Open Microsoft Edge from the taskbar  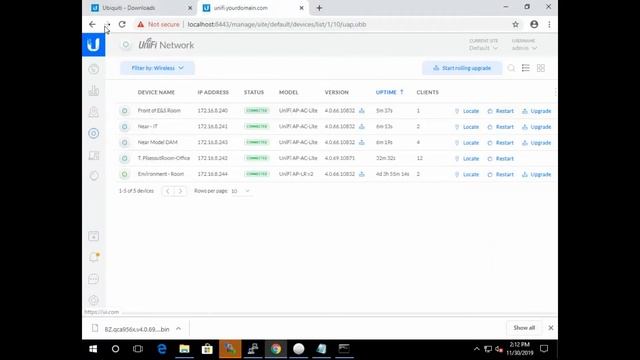[x=162, y=349]
